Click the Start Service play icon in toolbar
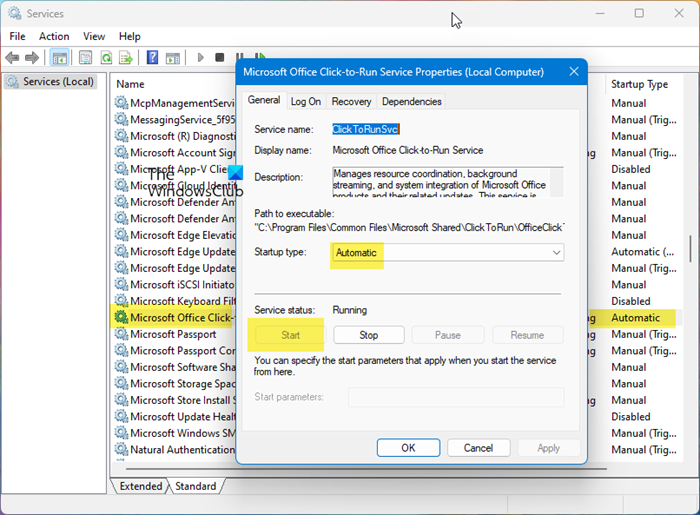Image resolution: width=700 pixels, height=515 pixels. (200, 58)
